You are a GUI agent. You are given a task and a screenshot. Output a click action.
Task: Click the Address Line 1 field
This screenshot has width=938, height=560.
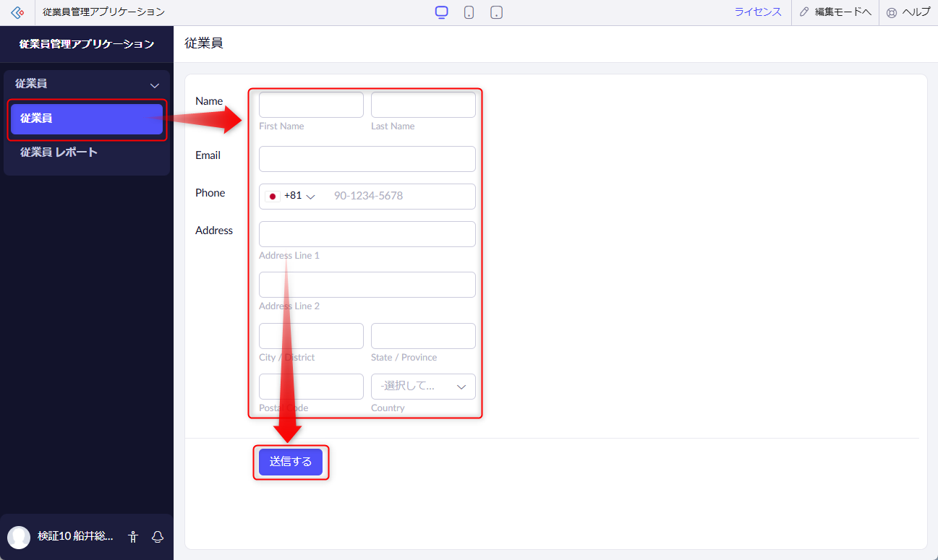pyautogui.click(x=367, y=234)
